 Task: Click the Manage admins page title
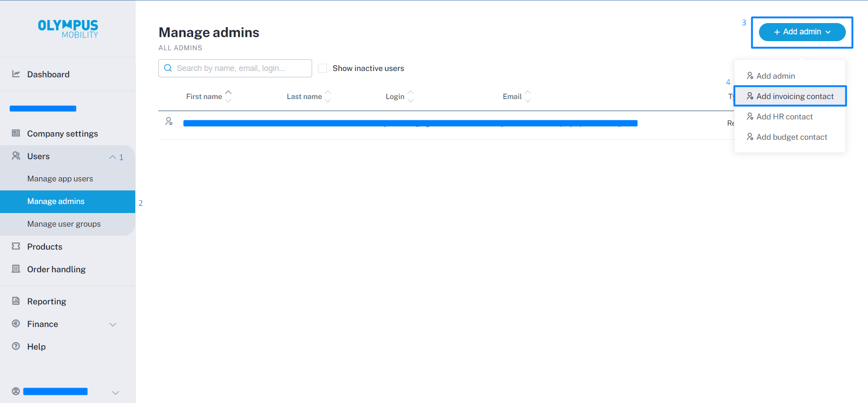[x=209, y=32]
